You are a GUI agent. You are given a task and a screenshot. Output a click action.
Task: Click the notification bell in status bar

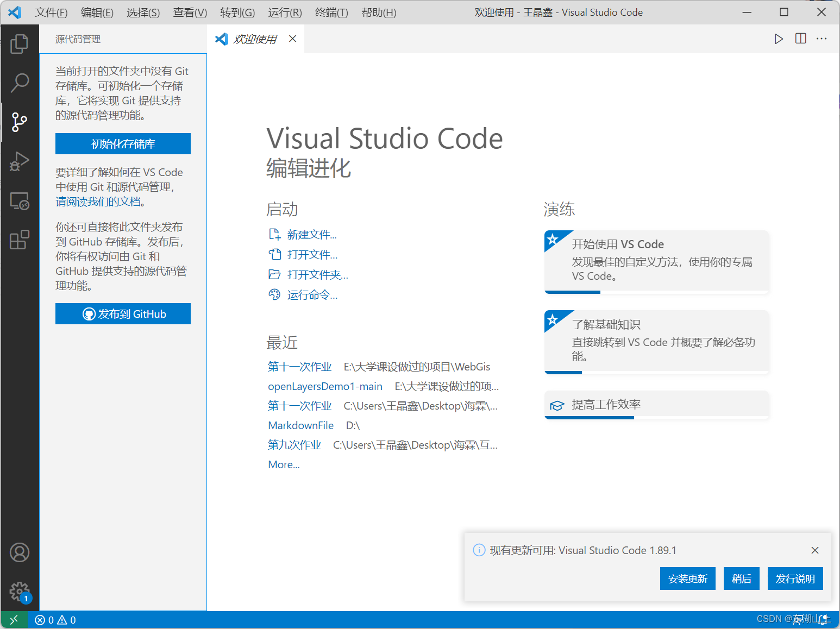pyautogui.click(x=824, y=619)
